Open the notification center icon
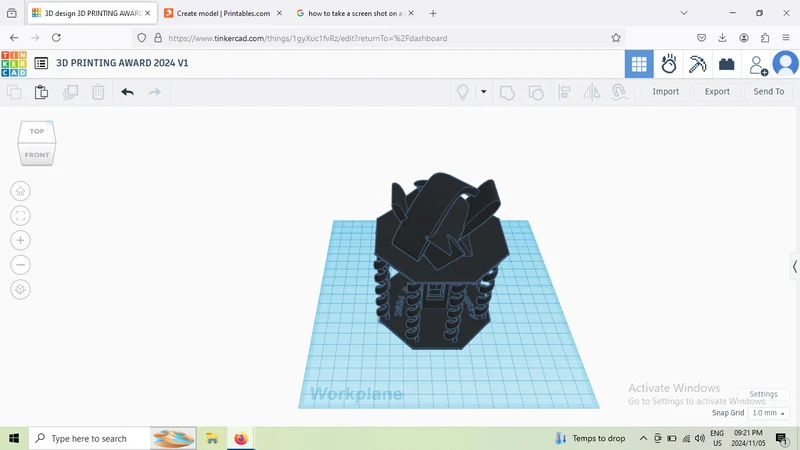This screenshot has width=800, height=450. [x=781, y=438]
